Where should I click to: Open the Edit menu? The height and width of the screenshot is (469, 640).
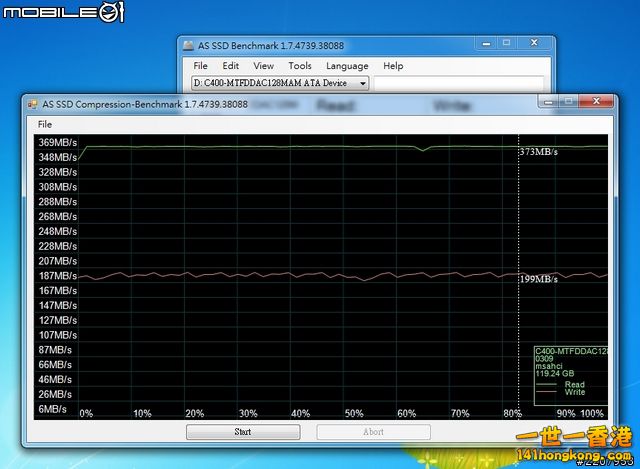pyautogui.click(x=231, y=66)
